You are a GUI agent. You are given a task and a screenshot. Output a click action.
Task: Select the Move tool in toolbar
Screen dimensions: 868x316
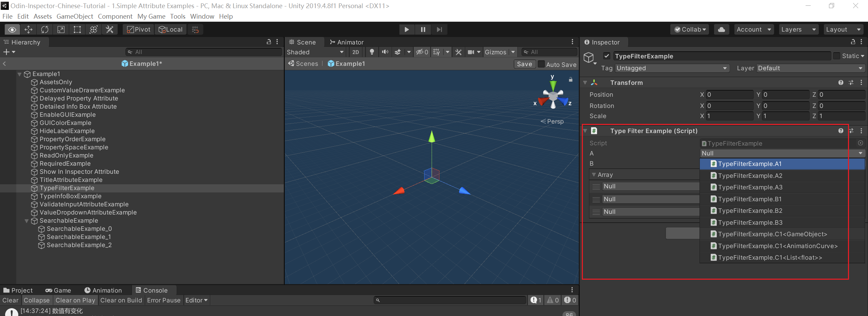[x=28, y=30]
